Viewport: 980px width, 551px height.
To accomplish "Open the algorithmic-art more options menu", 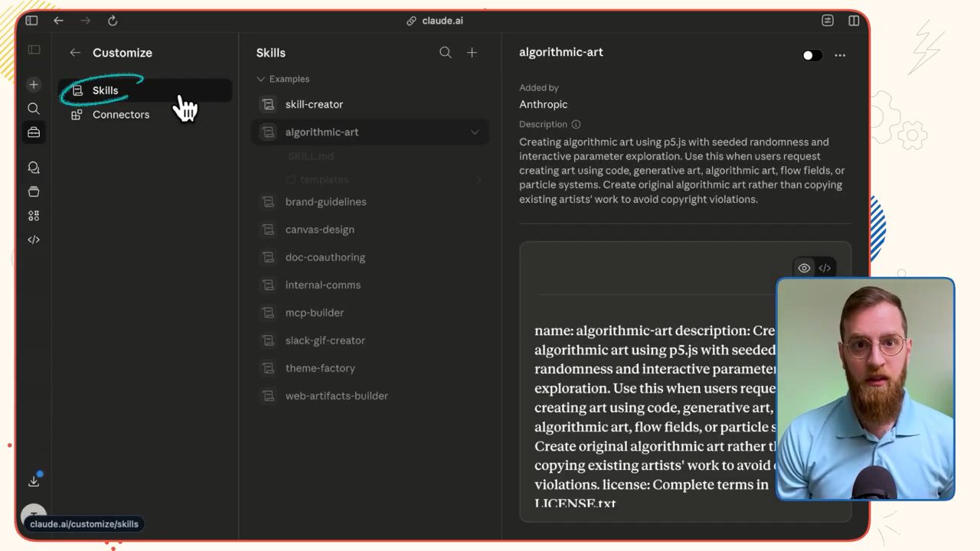I will [840, 55].
